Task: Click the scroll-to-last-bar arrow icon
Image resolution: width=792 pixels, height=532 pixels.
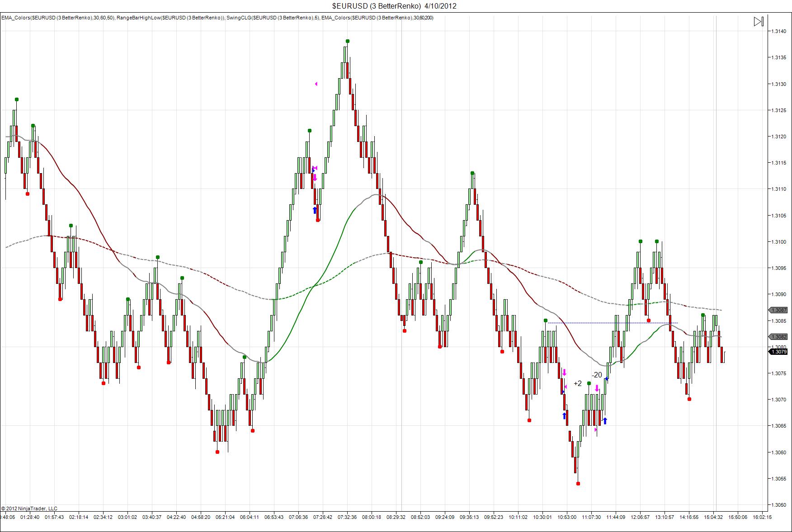Action: [x=759, y=21]
